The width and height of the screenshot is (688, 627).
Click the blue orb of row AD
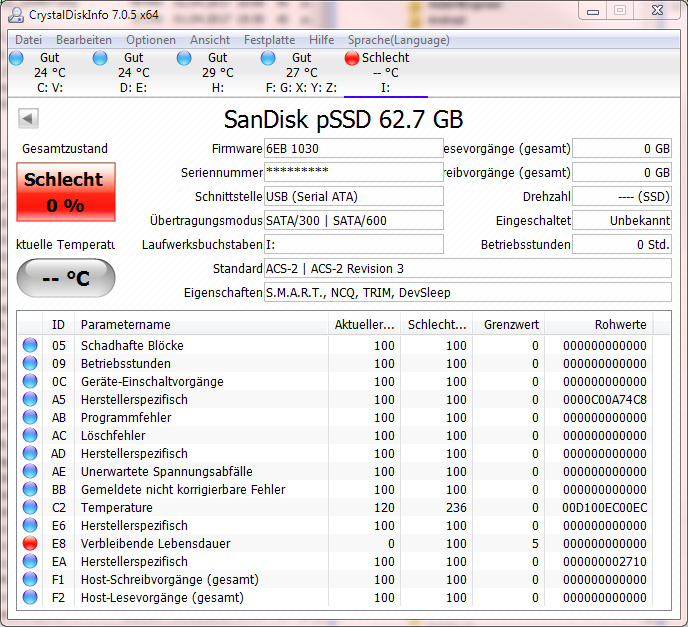(30, 453)
